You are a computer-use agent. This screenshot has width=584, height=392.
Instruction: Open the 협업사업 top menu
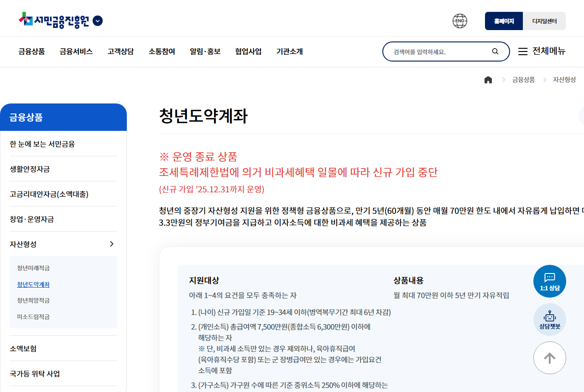pos(249,52)
